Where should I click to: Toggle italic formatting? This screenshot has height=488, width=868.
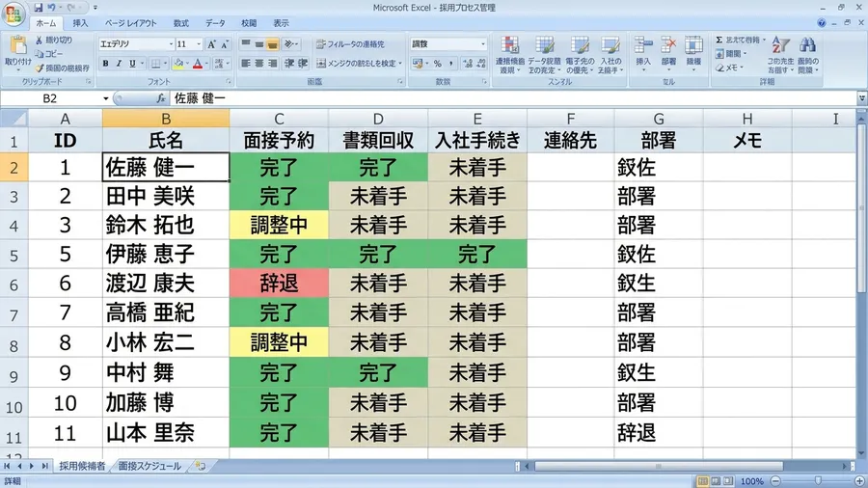119,64
